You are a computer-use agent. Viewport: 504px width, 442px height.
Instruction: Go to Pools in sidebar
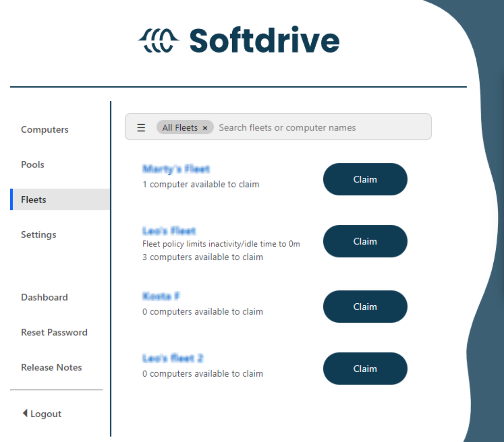click(x=33, y=165)
